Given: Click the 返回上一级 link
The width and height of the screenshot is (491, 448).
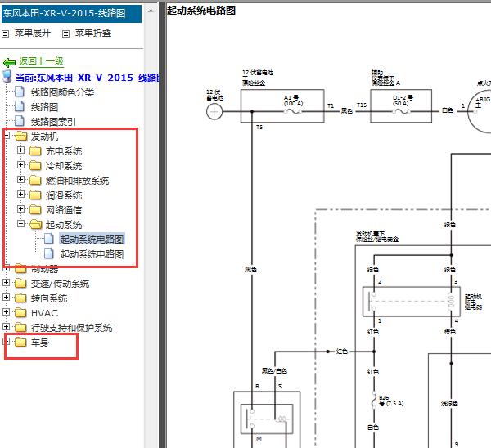Looking at the screenshot, I should 42,61.
